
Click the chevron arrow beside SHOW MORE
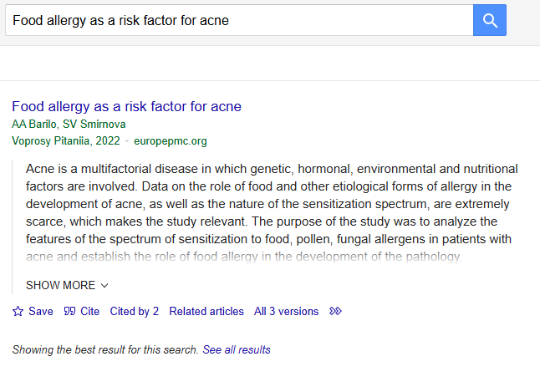(104, 285)
